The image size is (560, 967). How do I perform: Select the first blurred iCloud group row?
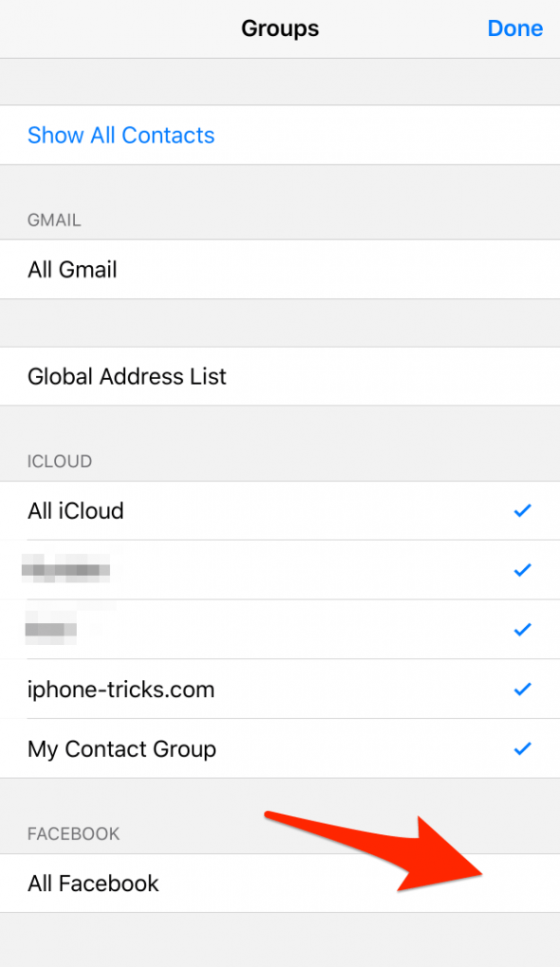pos(280,570)
